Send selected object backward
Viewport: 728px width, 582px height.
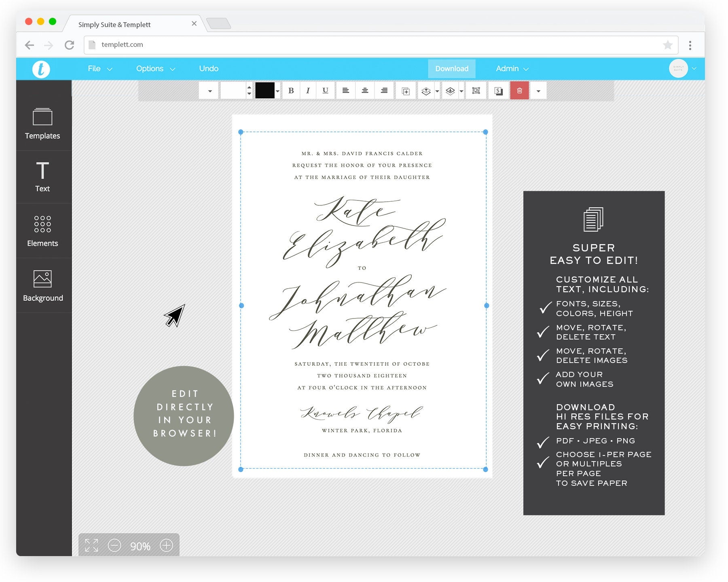pos(450,91)
